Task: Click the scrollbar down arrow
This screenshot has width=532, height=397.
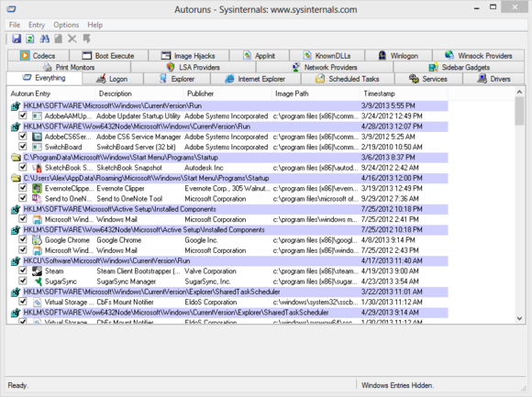Action: (x=519, y=318)
